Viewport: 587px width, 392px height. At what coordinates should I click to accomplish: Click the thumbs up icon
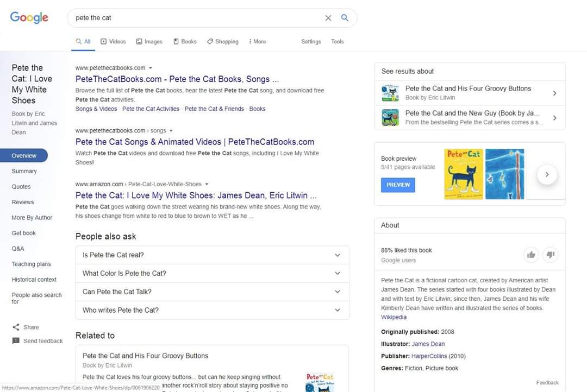pyautogui.click(x=531, y=255)
